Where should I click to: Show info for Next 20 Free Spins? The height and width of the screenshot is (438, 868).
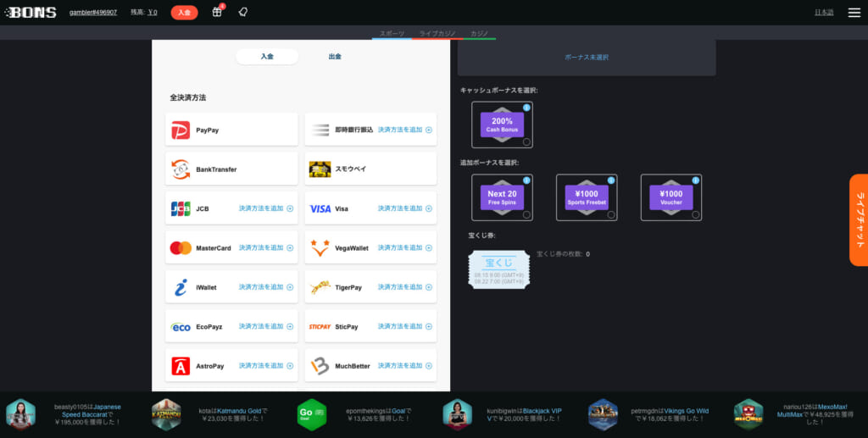tap(526, 180)
